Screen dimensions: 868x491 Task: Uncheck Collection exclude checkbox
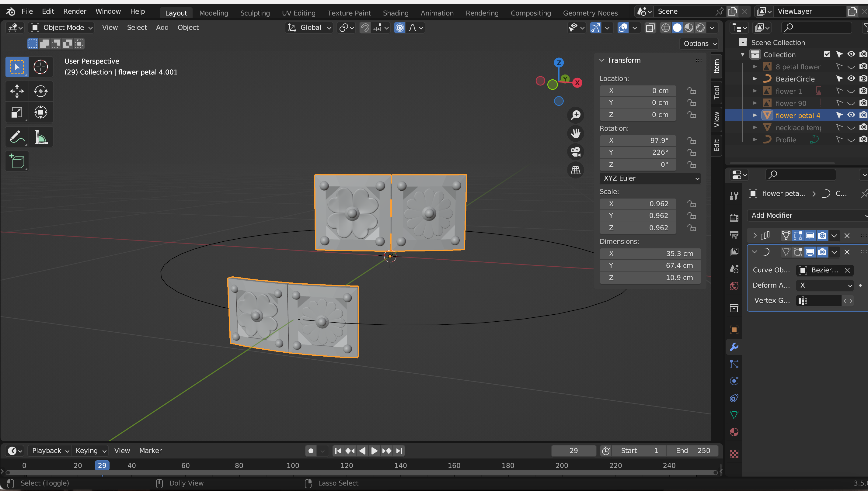pyautogui.click(x=827, y=54)
